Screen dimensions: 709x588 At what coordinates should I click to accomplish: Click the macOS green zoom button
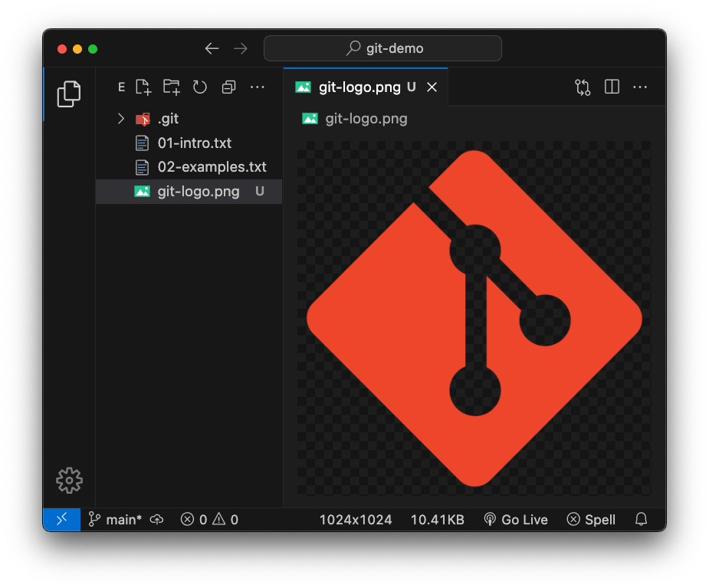(93, 49)
